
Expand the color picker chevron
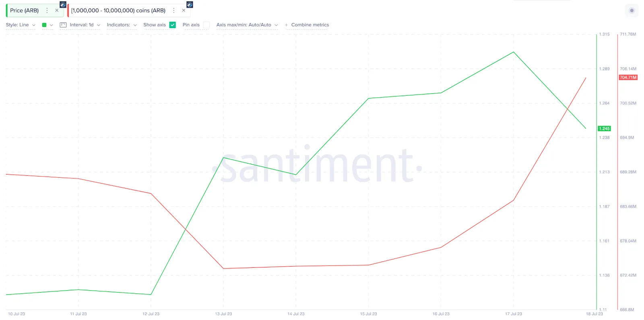(x=51, y=25)
